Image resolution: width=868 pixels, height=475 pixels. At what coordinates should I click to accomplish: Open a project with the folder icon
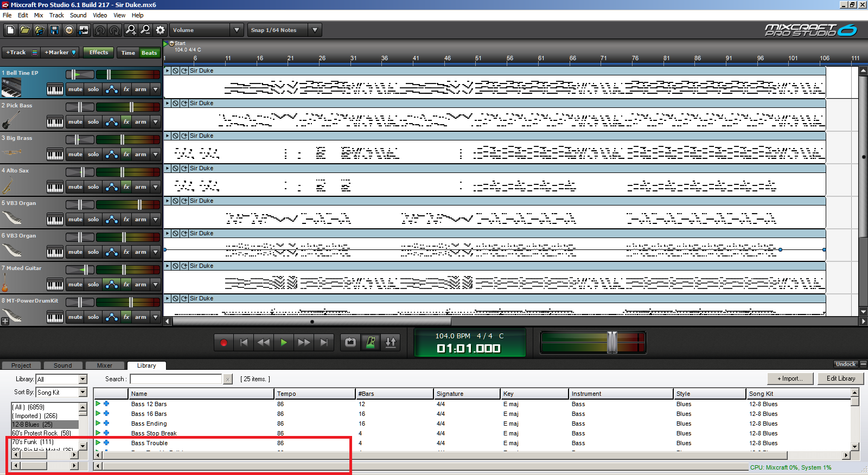pyautogui.click(x=25, y=30)
